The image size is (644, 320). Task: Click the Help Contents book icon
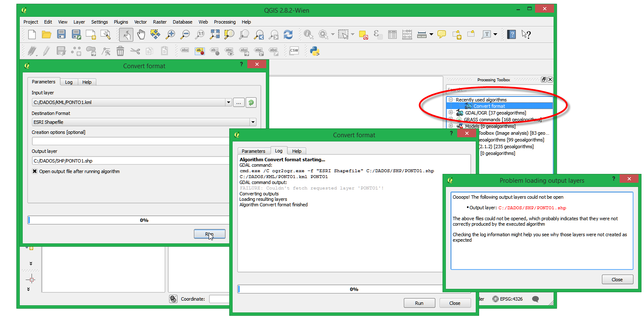click(511, 35)
